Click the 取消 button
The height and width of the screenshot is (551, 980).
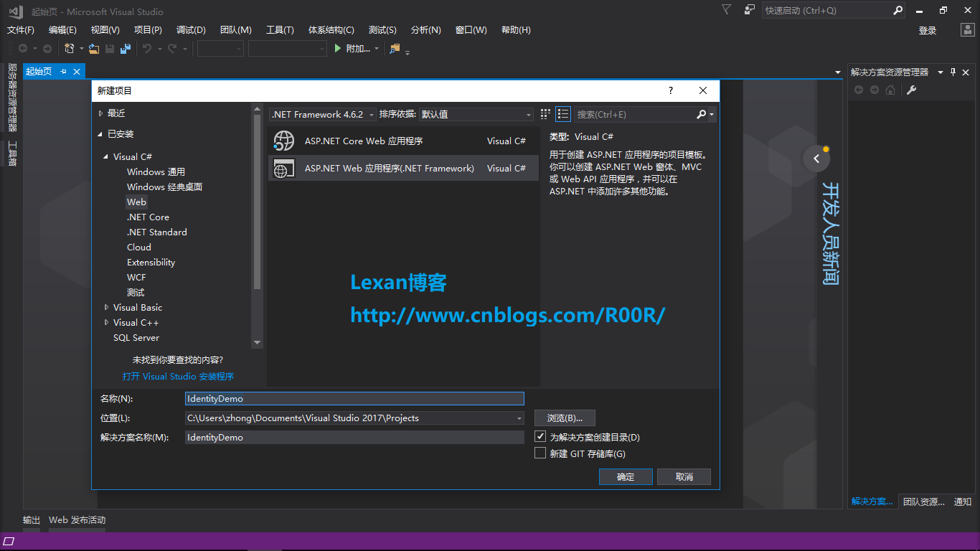pos(684,476)
